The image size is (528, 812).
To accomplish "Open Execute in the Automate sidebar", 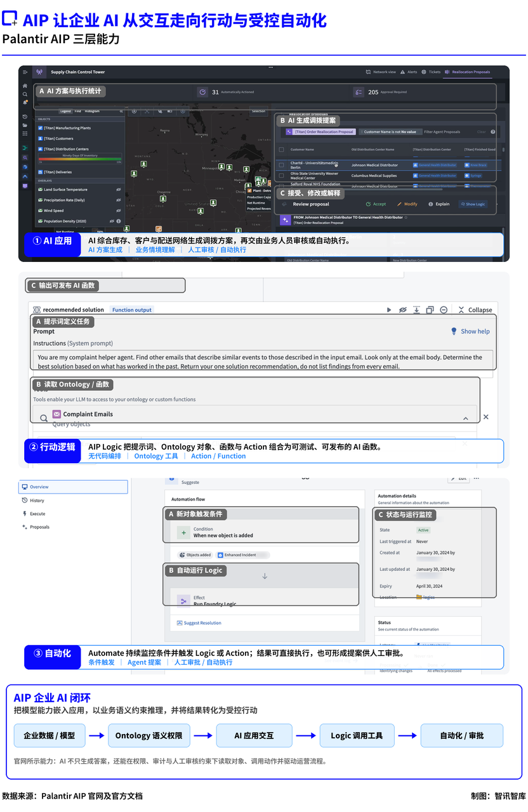I will pos(34,514).
